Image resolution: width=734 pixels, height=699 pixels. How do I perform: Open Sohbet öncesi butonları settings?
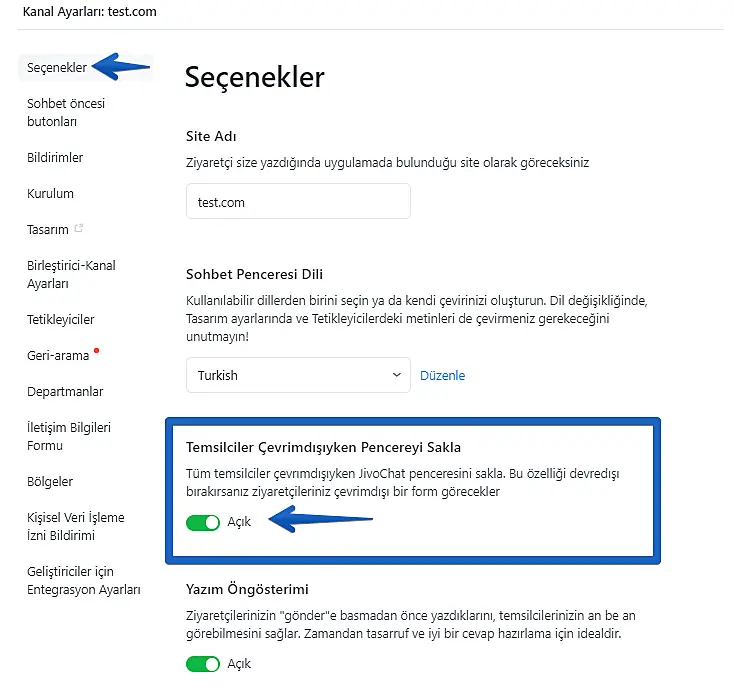(66, 112)
